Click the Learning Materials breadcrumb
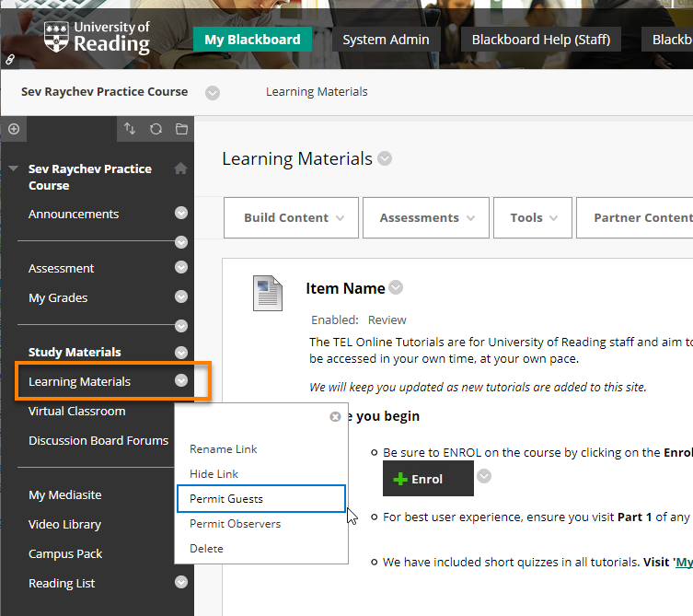693x616 pixels. tap(317, 92)
